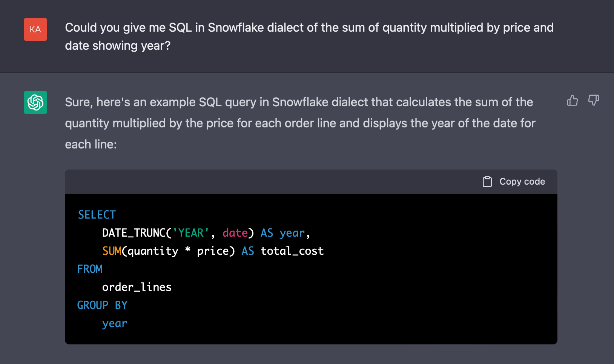
Task: Click the order_lines table name
Action: [137, 287]
